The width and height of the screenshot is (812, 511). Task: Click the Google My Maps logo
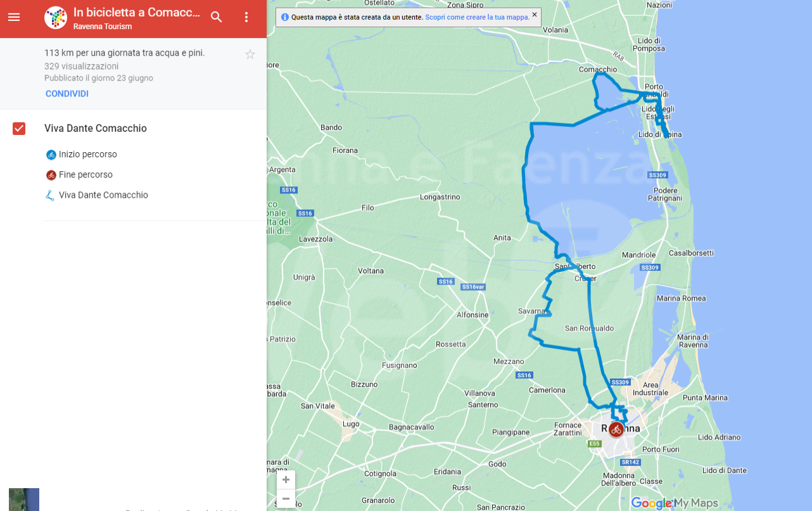click(675, 503)
